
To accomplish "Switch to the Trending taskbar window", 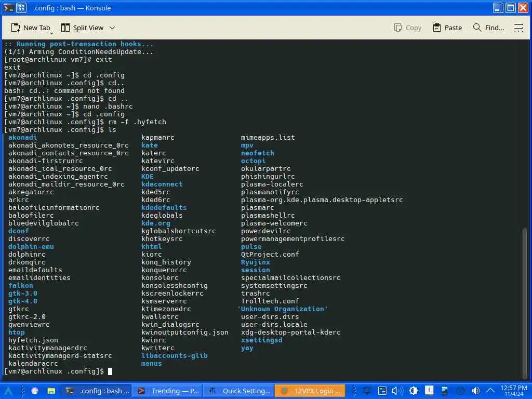I will pos(168,391).
